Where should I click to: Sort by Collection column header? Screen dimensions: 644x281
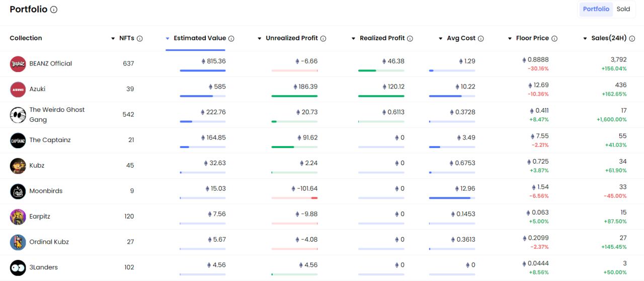point(26,38)
